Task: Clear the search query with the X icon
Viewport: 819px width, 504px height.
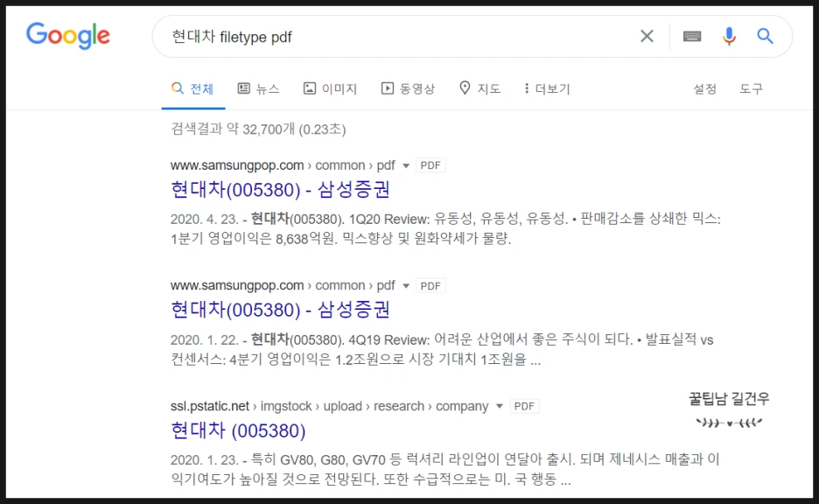Action: [x=647, y=36]
